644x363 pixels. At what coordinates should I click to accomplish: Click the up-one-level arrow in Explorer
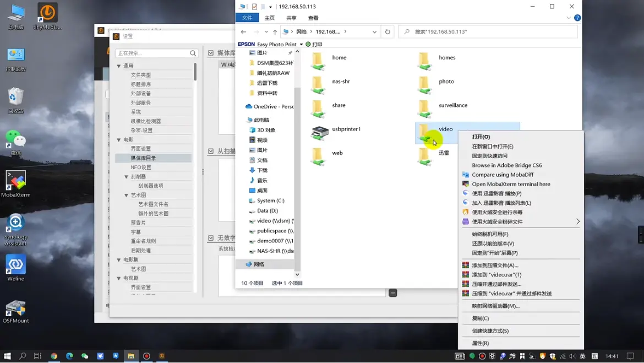tap(275, 32)
